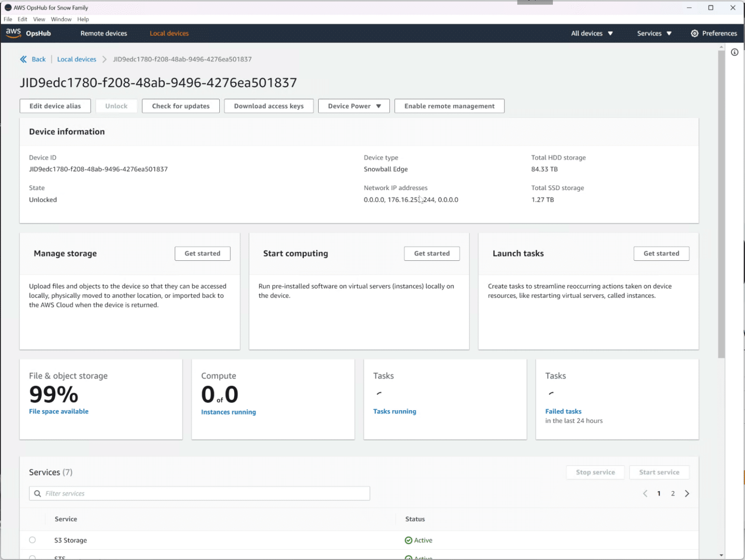Click Get started for Start computing
Viewport: 745px width, 560px height.
pyautogui.click(x=432, y=254)
